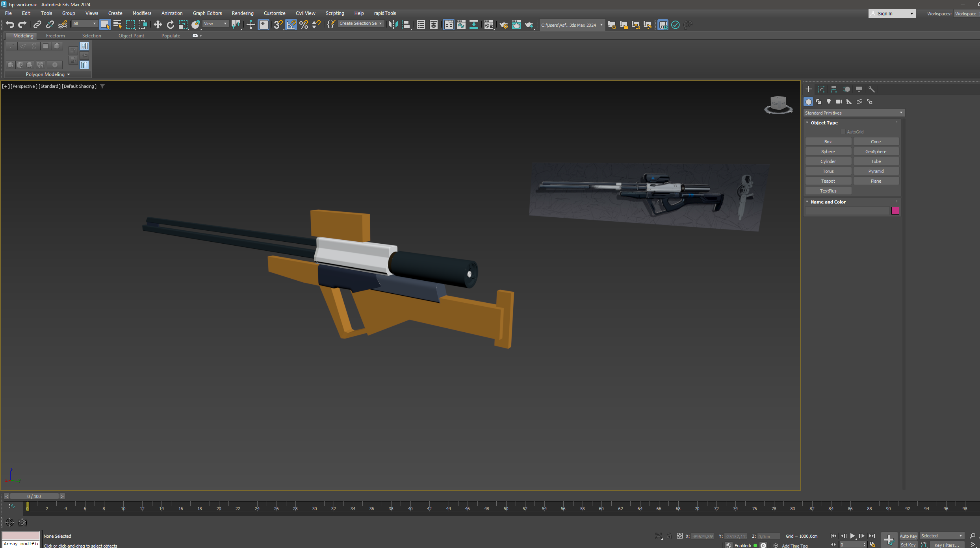Select the Lights category icon
This screenshot has width=980, height=548.
(x=829, y=102)
